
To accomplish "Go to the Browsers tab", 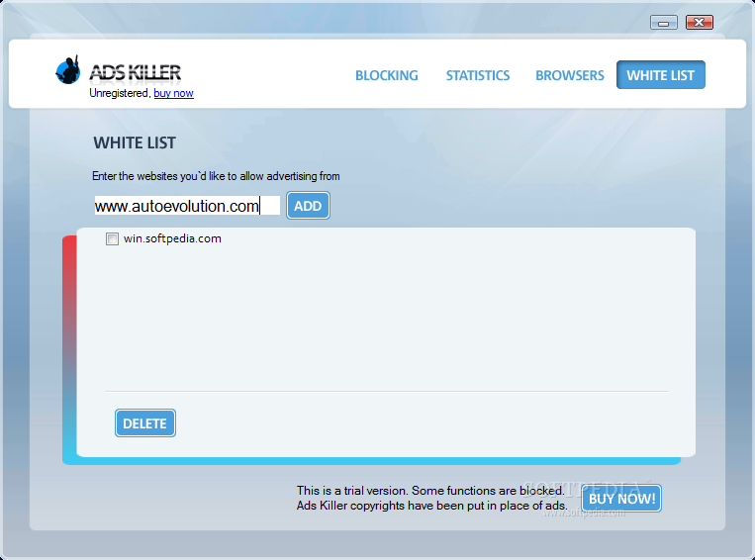I will pyautogui.click(x=570, y=75).
